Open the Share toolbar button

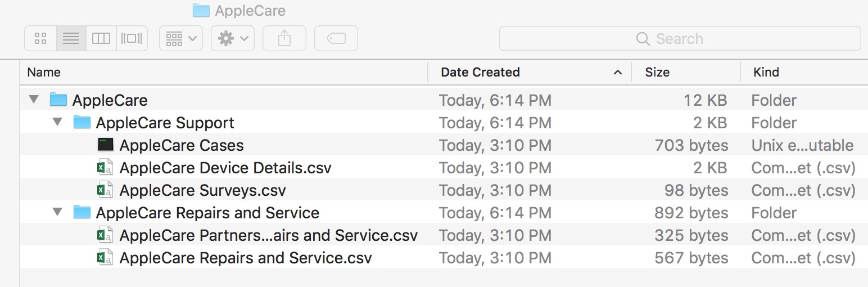click(x=284, y=38)
